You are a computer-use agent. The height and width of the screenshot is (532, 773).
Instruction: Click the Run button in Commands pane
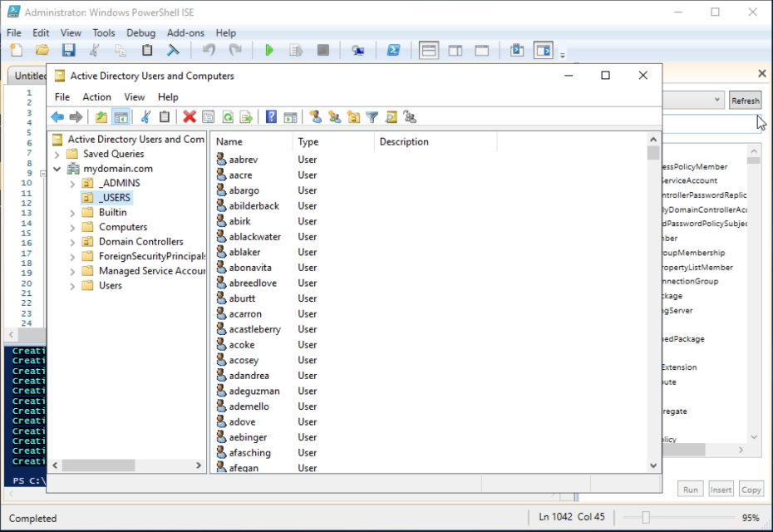point(690,490)
